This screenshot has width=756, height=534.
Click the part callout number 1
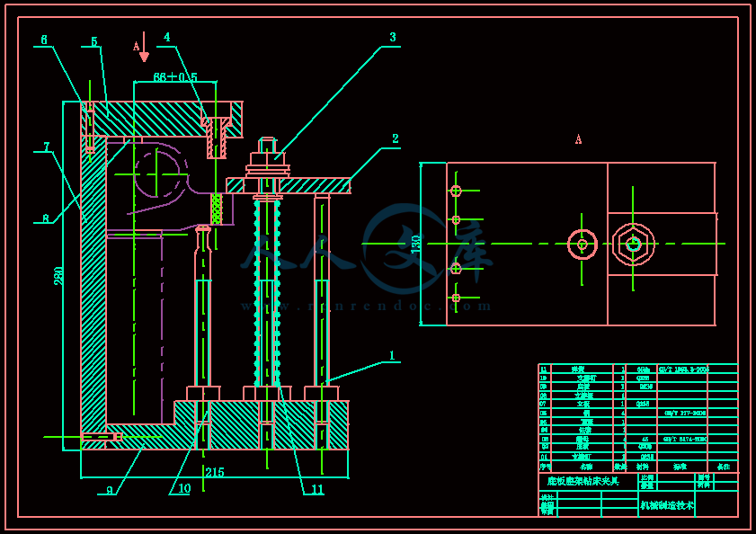point(392,355)
